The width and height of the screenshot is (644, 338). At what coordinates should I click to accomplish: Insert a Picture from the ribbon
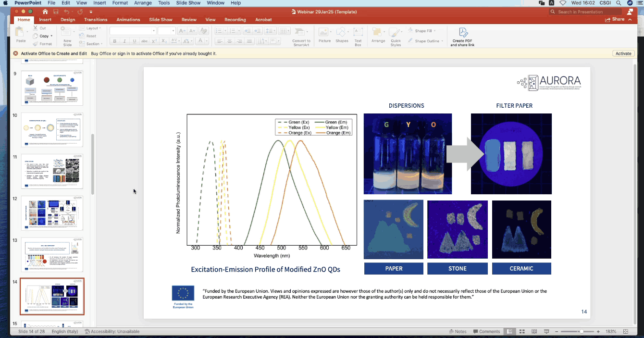pos(325,36)
